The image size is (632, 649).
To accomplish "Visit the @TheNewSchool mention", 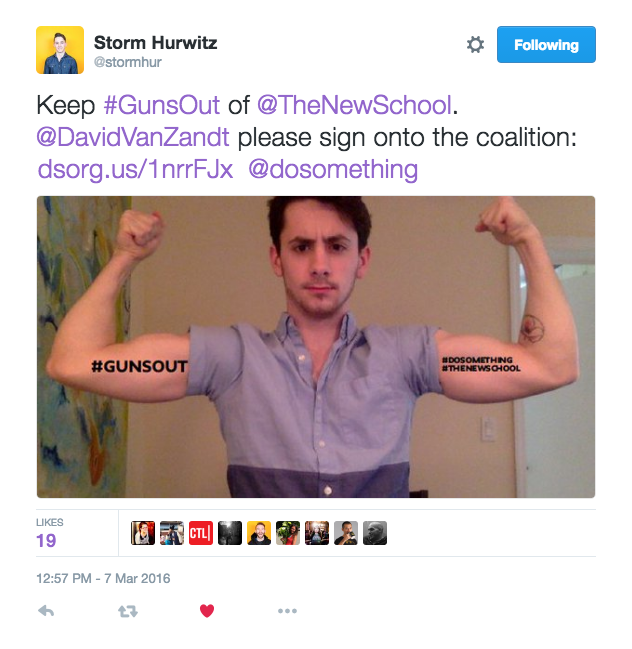I will pos(355,105).
